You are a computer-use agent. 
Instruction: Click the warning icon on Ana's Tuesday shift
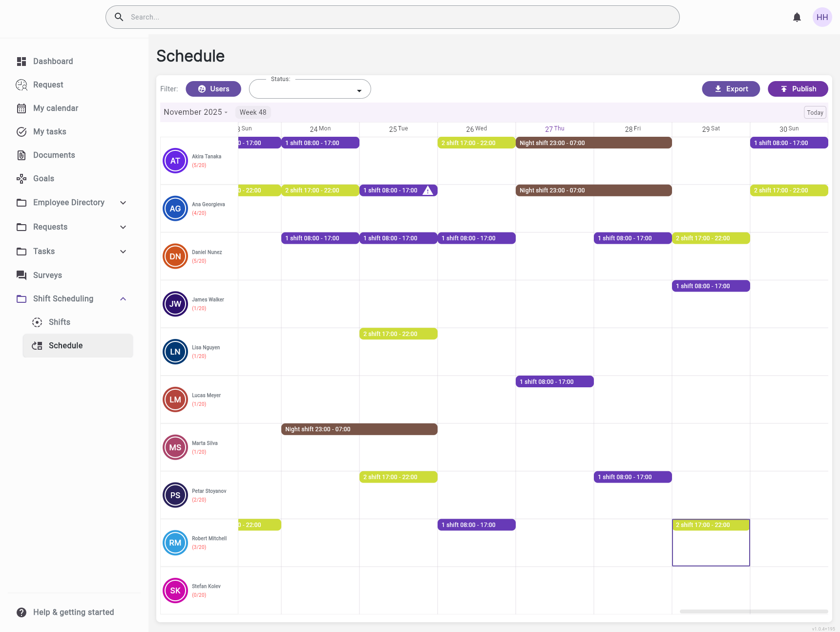pos(428,190)
